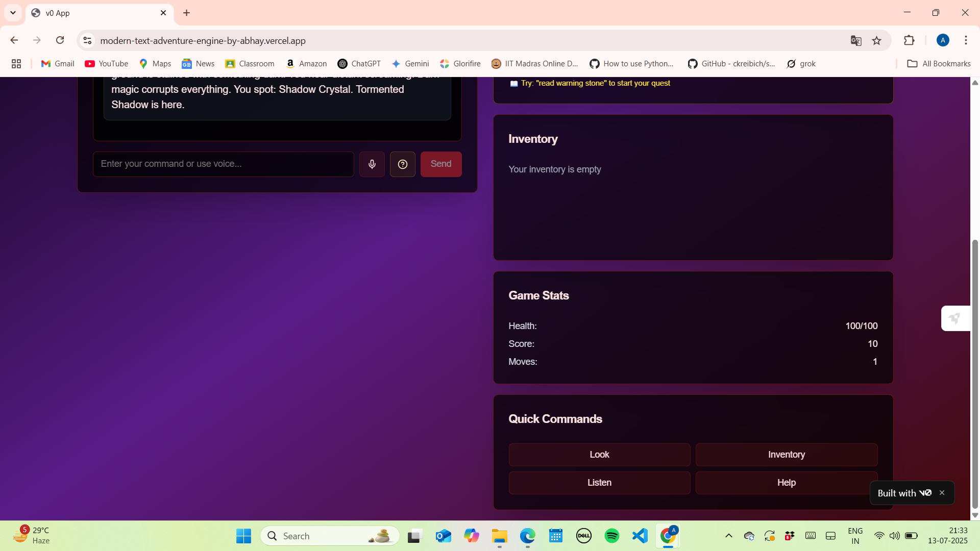Image resolution: width=980 pixels, height=551 pixels.
Task: Reload the current page
Action: 60,40
